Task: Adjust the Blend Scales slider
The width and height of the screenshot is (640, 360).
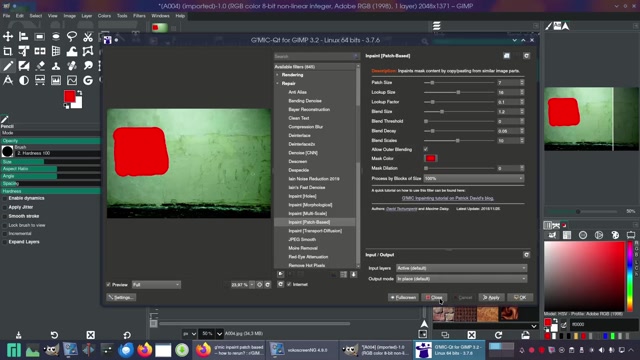Action: tap(459, 140)
